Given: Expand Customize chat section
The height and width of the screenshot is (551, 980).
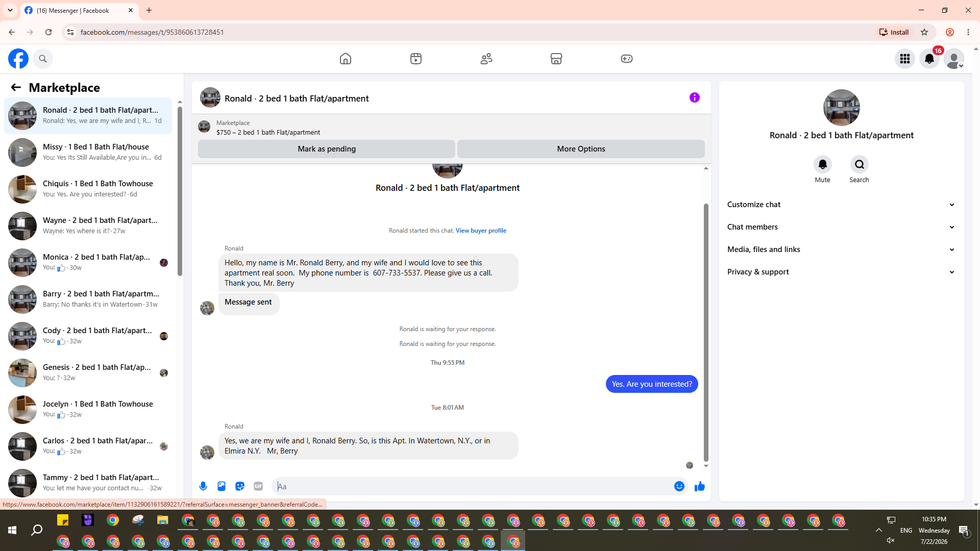Looking at the screenshot, I should [x=841, y=205].
